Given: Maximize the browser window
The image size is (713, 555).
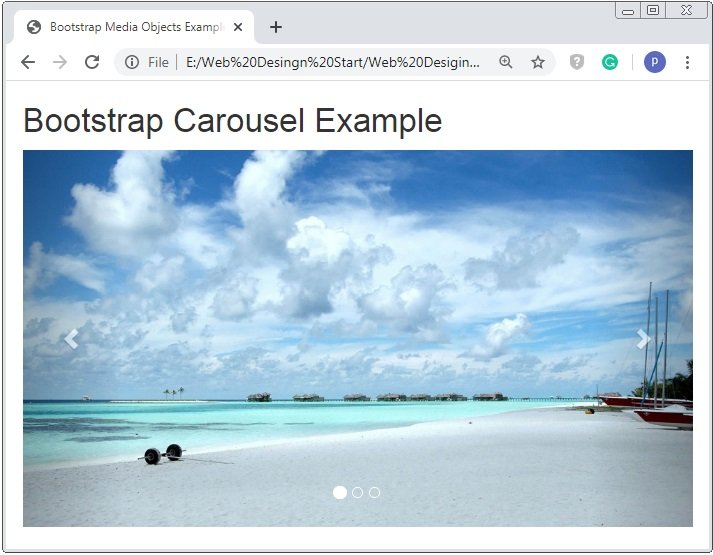Looking at the screenshot, I should [x=653, y=10].
